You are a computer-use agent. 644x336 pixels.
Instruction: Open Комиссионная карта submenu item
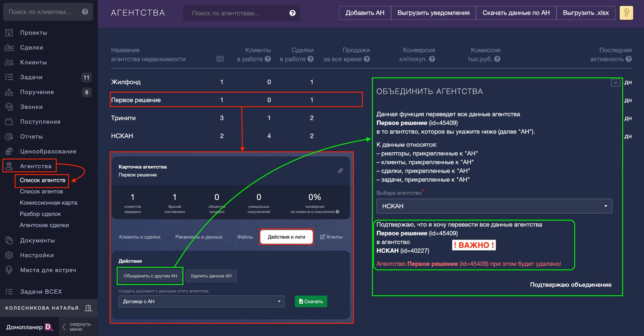48,203
